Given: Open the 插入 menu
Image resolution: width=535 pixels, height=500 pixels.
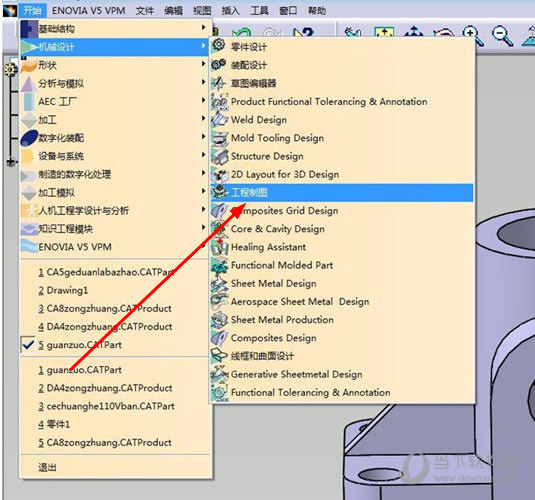Looking at the screenshot, I should coord(231,11).
